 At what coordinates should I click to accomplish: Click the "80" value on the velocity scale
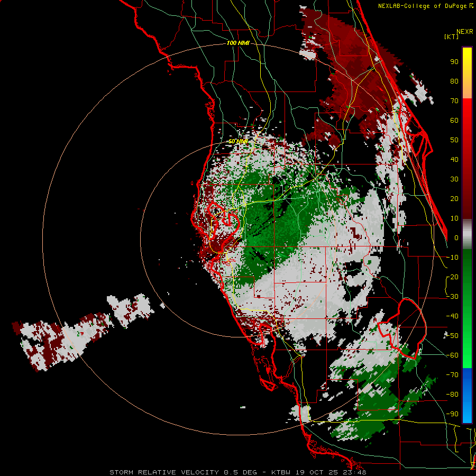pyautogui.click(x=454, y=81)
